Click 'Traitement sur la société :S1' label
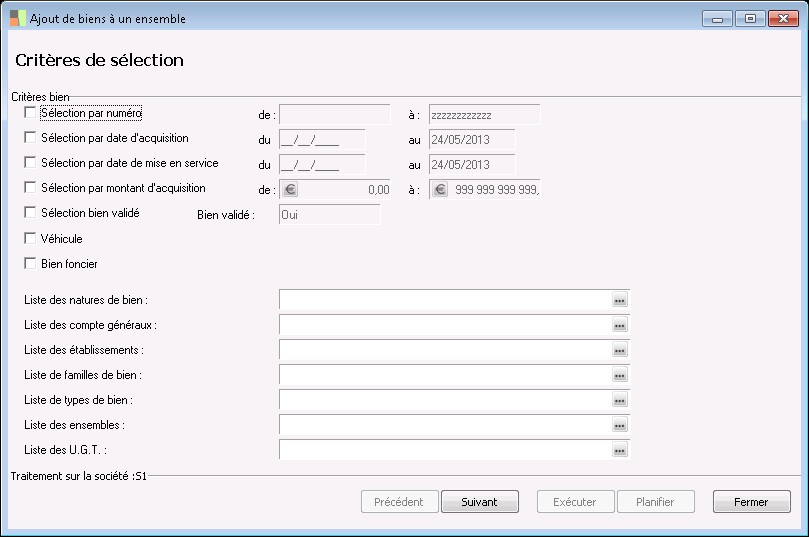The height and width of the screenshot is (537, 809). [x=78, y=476]
